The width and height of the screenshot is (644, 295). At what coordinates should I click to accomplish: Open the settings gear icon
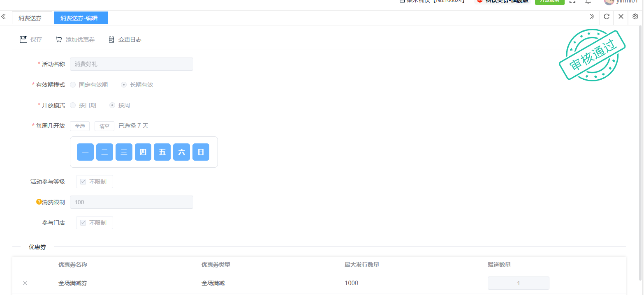pyautogui.click(x=635, y=17)
